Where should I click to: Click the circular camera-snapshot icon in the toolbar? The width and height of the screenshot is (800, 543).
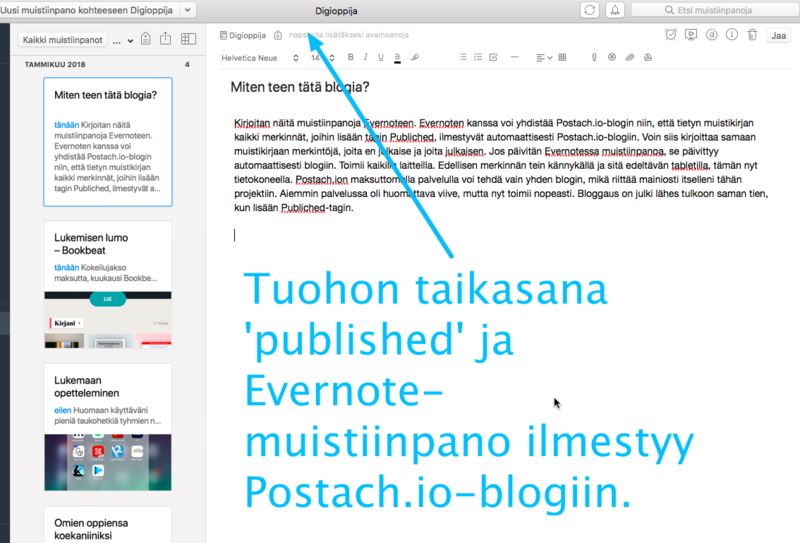pos(612,57)
